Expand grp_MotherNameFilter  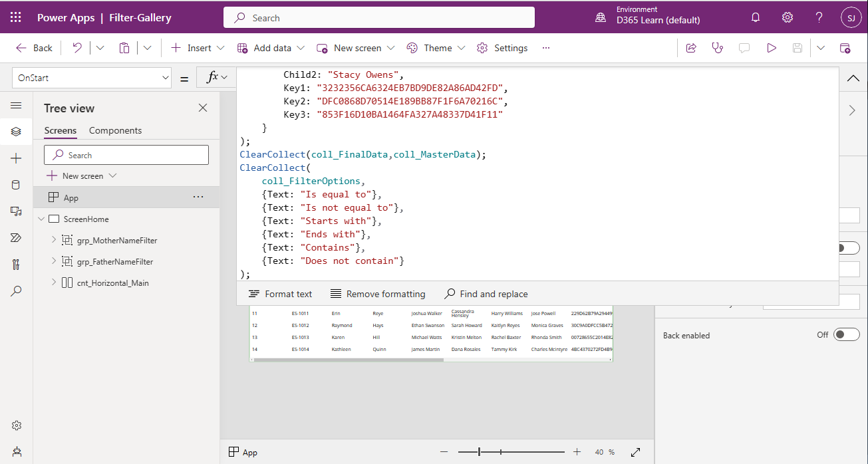[x=53, y=240]
